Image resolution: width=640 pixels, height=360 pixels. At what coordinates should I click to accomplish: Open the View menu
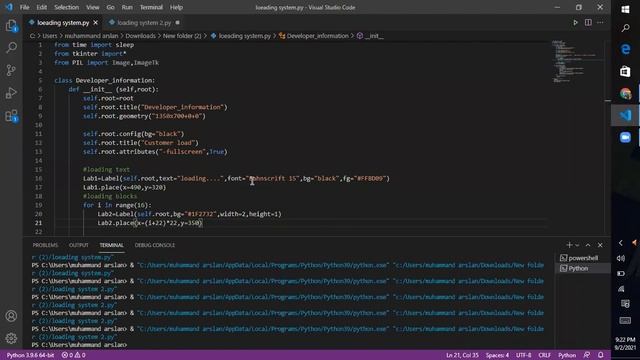tap(93, 7)
